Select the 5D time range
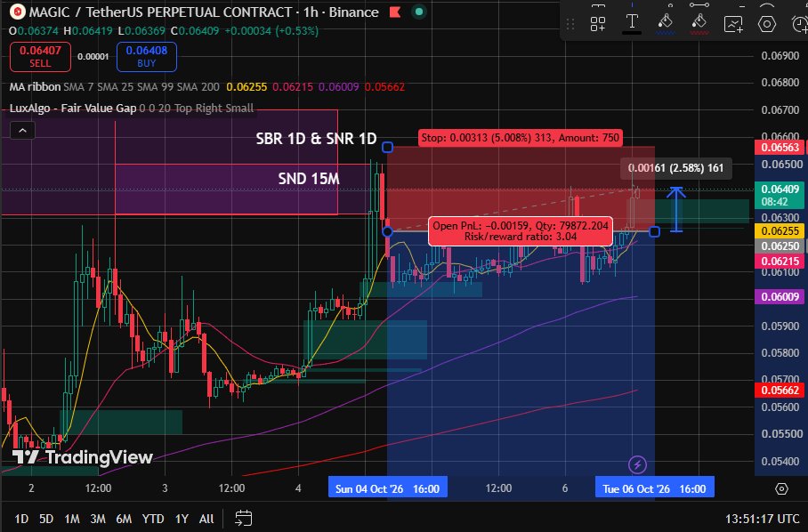808x532 pixels. (x=46, y=519)
